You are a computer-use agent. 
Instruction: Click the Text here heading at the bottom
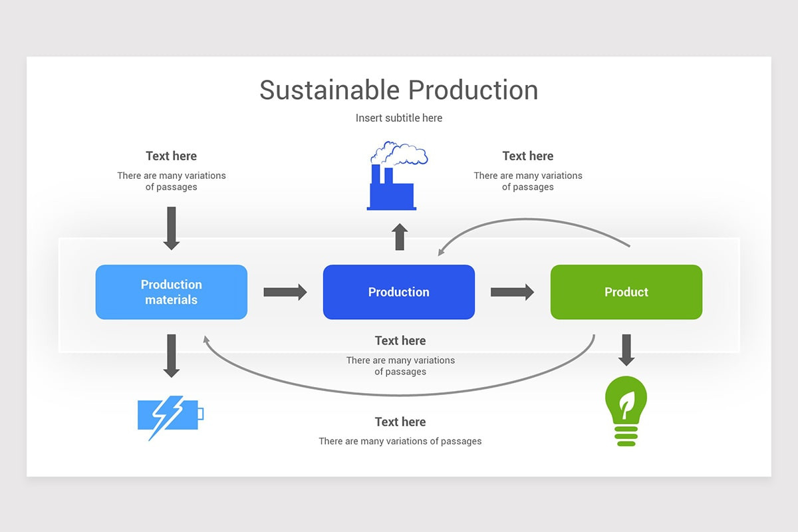click(400, 422)
